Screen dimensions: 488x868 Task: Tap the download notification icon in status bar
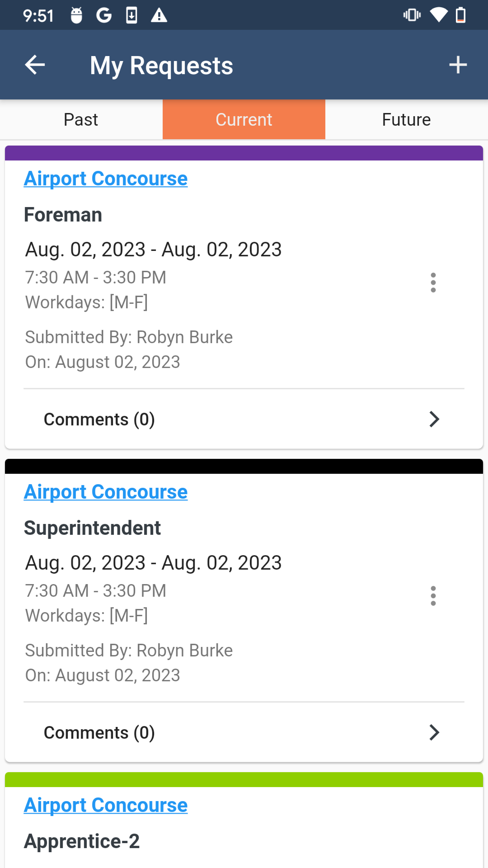point(132,16)
